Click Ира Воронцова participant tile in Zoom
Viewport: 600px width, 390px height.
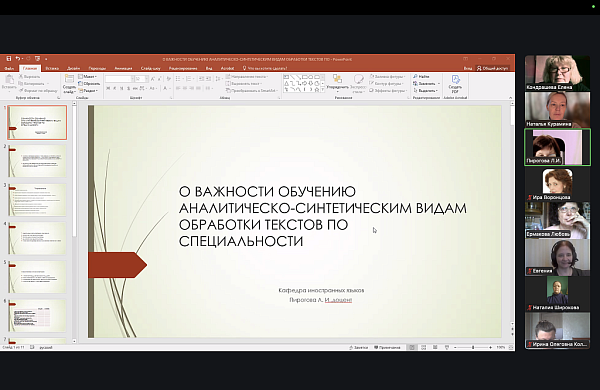point(557,184)
